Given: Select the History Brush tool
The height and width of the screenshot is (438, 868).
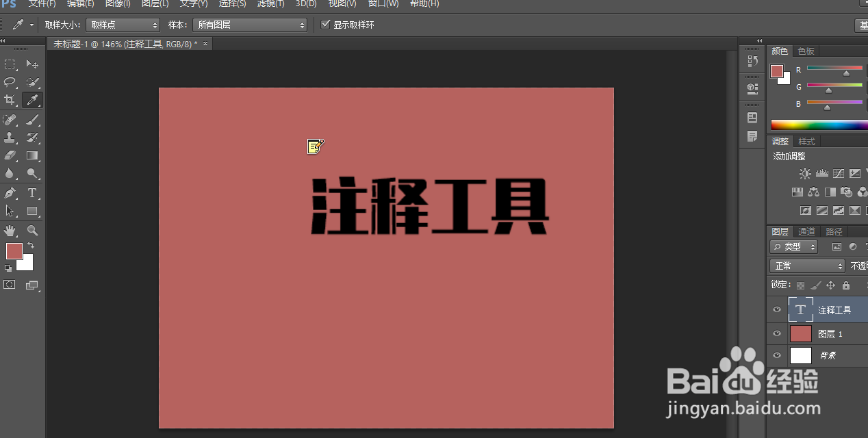Looking at the screenshot, I should pyautogui.click(x=32, y=138).
